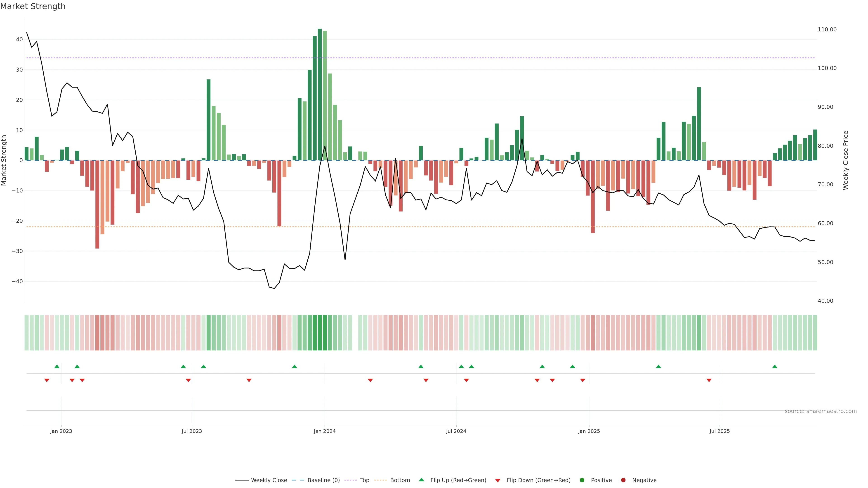
Task: Click the Weekly Close Price axis title
Action: (x=845, y=160)
